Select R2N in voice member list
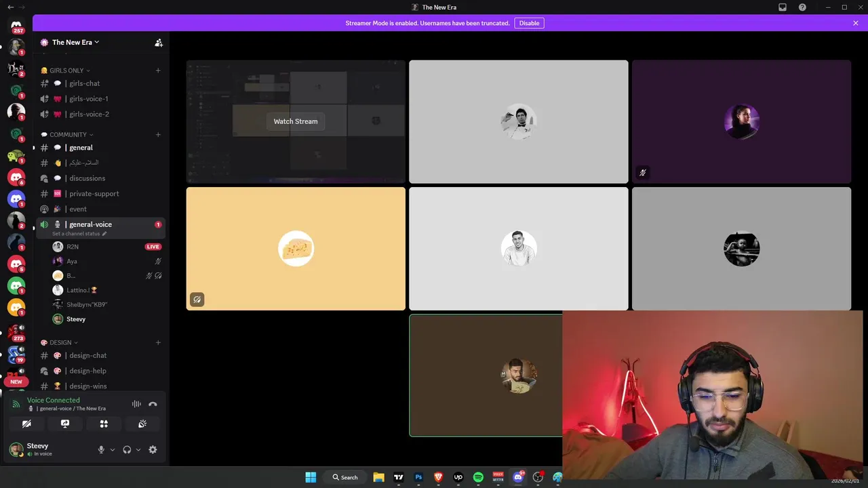Viewport: 868px width, 488px height. (x=107, y=247)
